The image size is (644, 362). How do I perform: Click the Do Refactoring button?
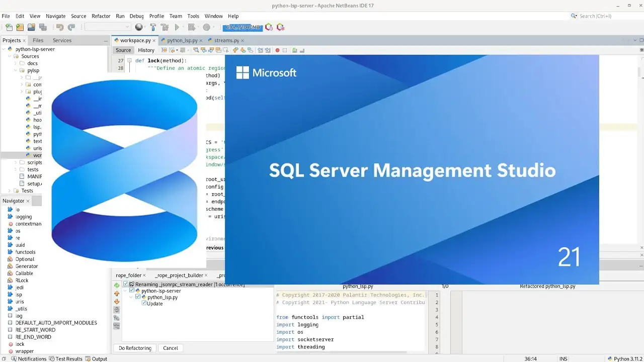tap(135, 348)
